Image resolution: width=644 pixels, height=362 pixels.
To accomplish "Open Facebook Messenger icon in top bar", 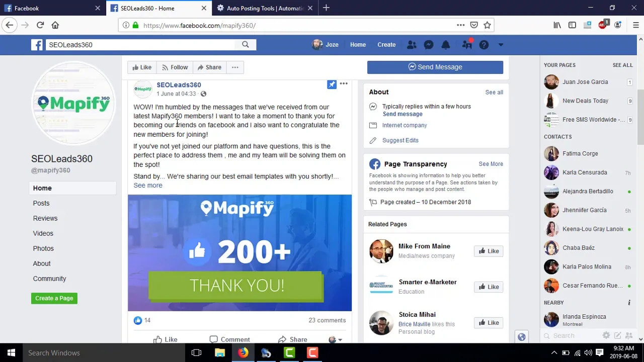I will [429, 45].
